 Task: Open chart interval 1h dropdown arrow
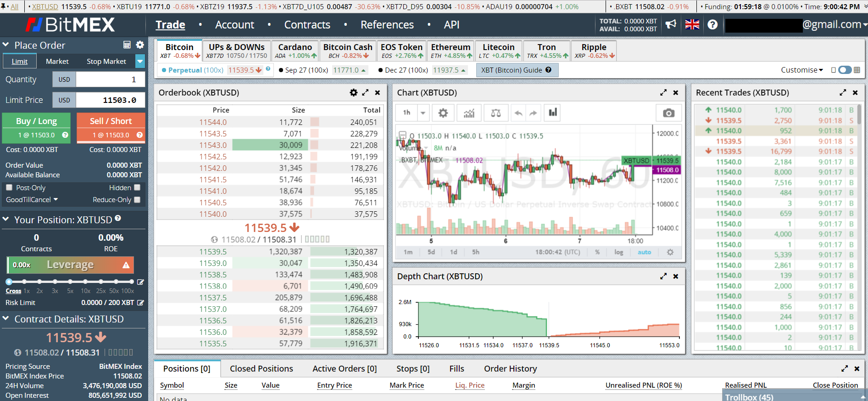click(423, 113)
